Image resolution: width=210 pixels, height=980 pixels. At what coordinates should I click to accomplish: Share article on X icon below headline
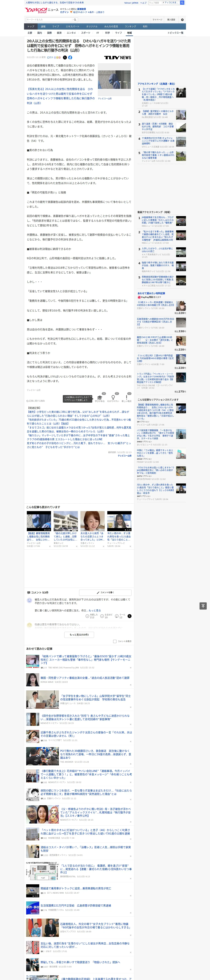[65, 57]
